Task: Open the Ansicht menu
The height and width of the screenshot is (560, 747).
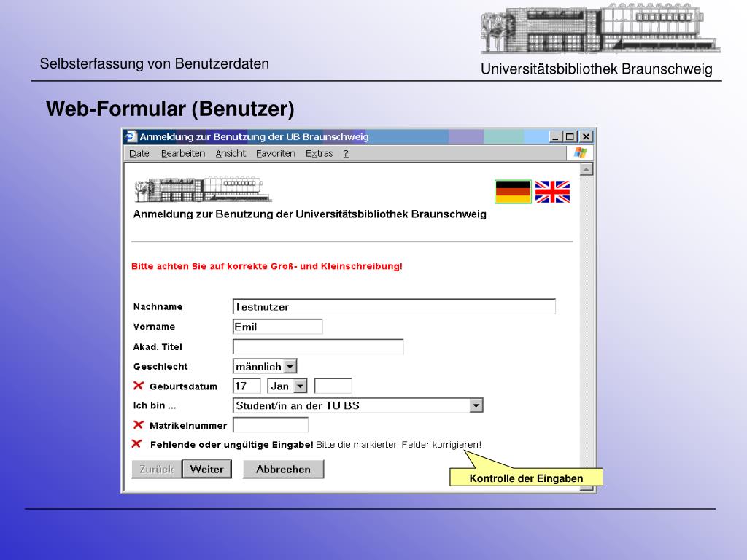Action: [231, 153]
